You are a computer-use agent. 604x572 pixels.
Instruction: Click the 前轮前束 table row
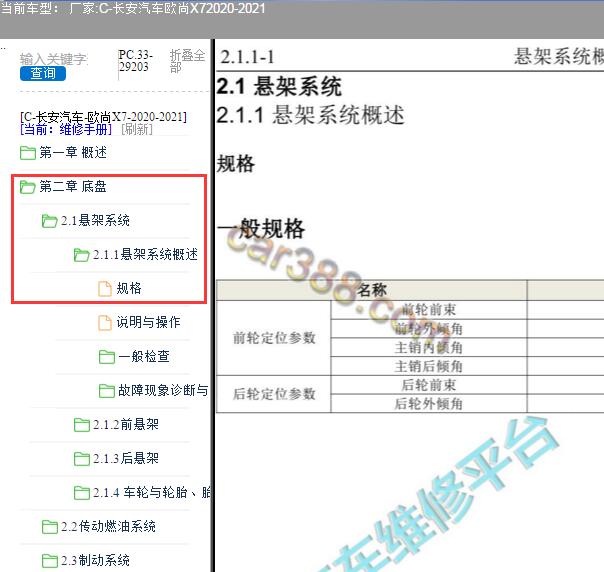(428, 310)
